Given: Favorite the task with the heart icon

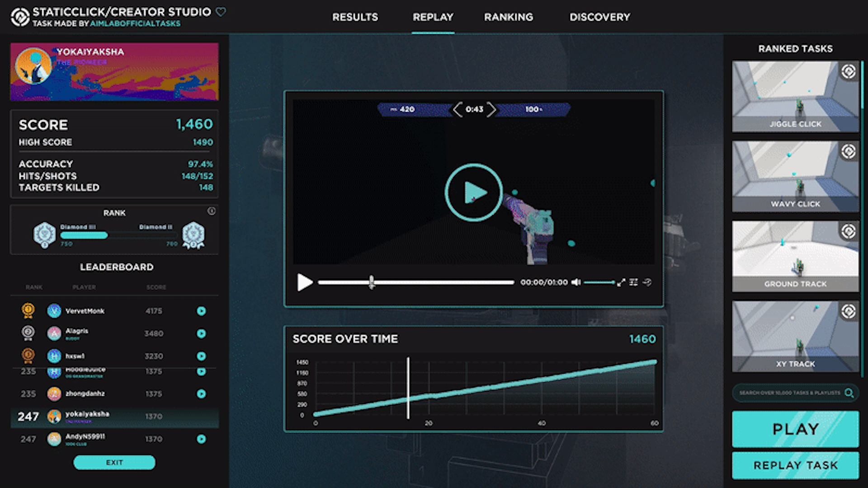Looking at the screenshot, I should [x=221, y=12].
